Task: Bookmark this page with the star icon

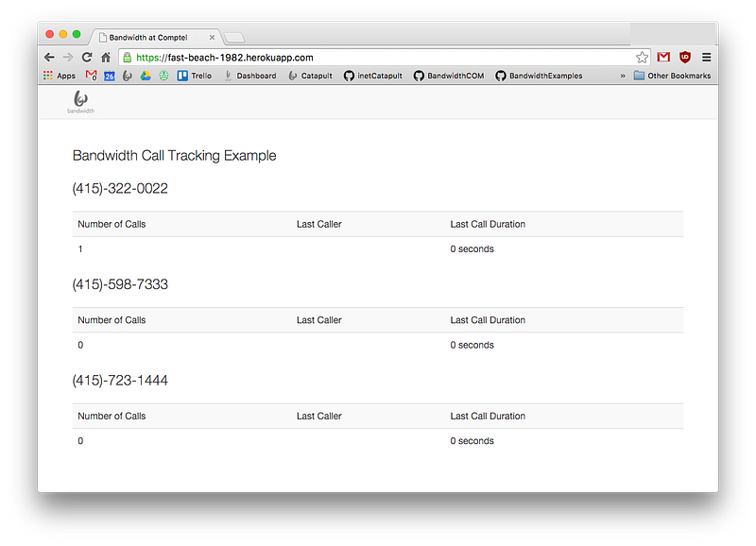Action: pyautogui.click(x=642, y=58)
